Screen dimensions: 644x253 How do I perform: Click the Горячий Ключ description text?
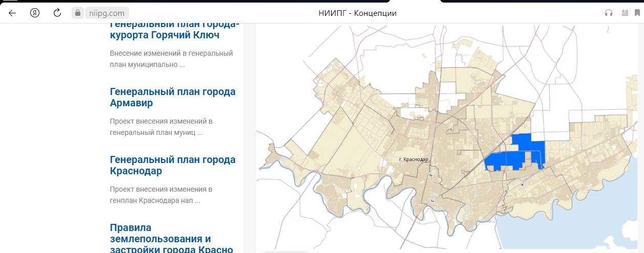click(171, 59)
